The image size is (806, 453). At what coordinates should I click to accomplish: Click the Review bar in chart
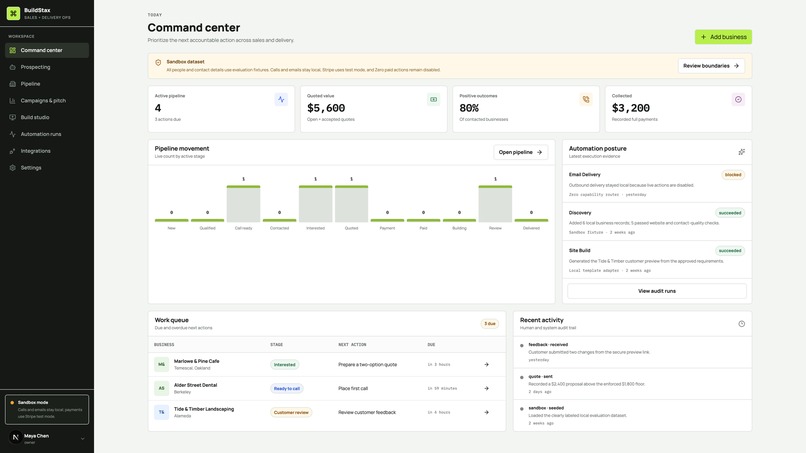click(x=495, y=204)
